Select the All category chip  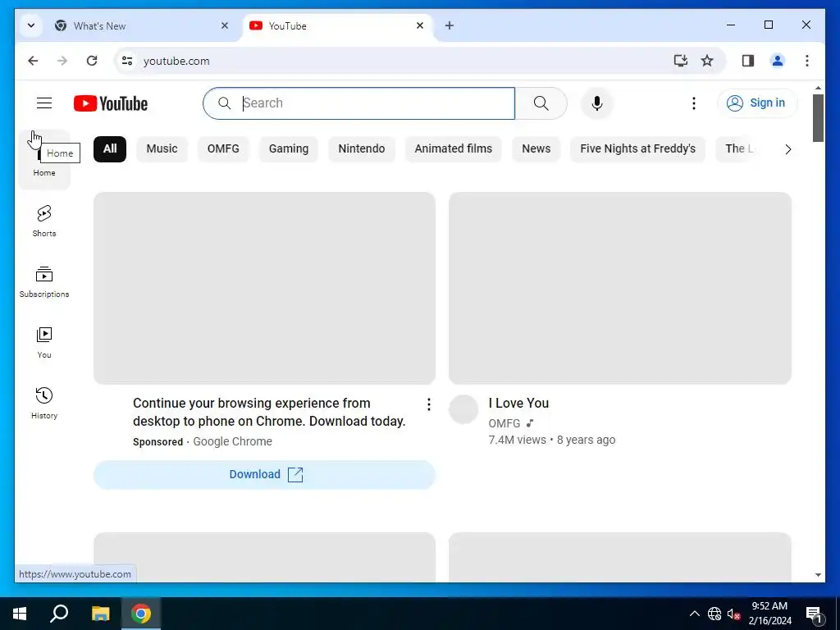110,149
